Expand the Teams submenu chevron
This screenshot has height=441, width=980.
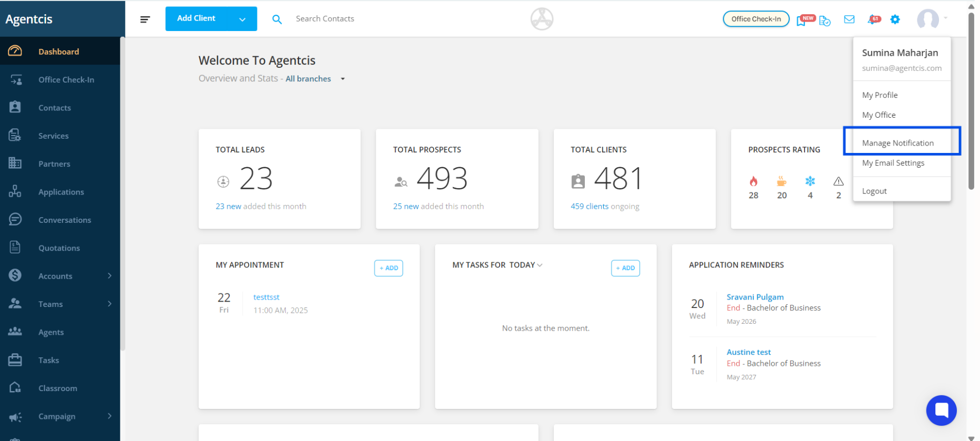[x=109, y=304]
